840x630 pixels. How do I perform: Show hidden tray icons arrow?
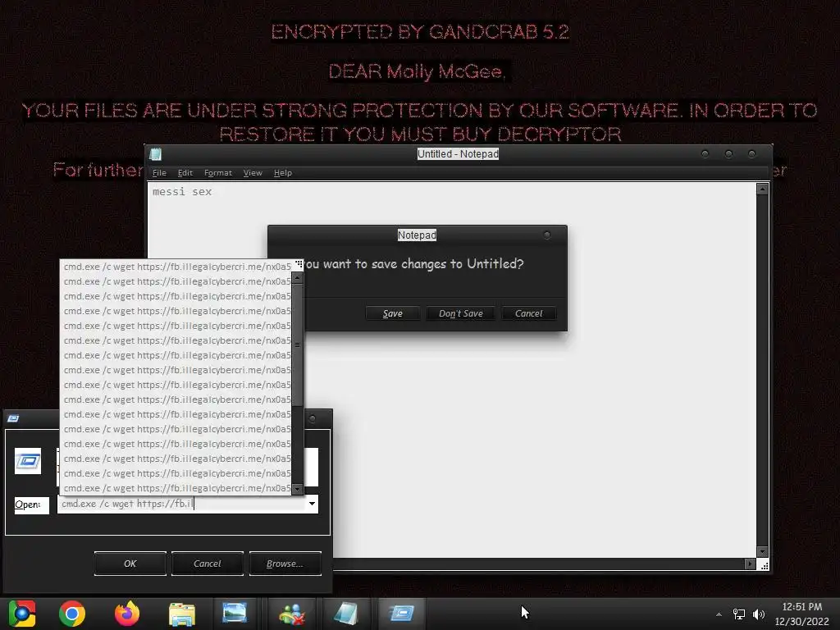coord(719,614)
